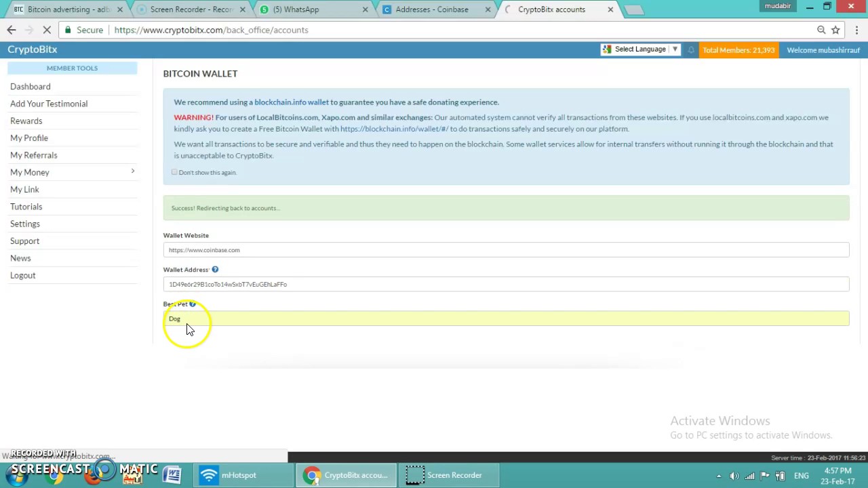This screenshot has width=868, height=488.
Task: Click the BITCOIN WALLET heading
Action: pyautogui.click(x=200, y=73)
